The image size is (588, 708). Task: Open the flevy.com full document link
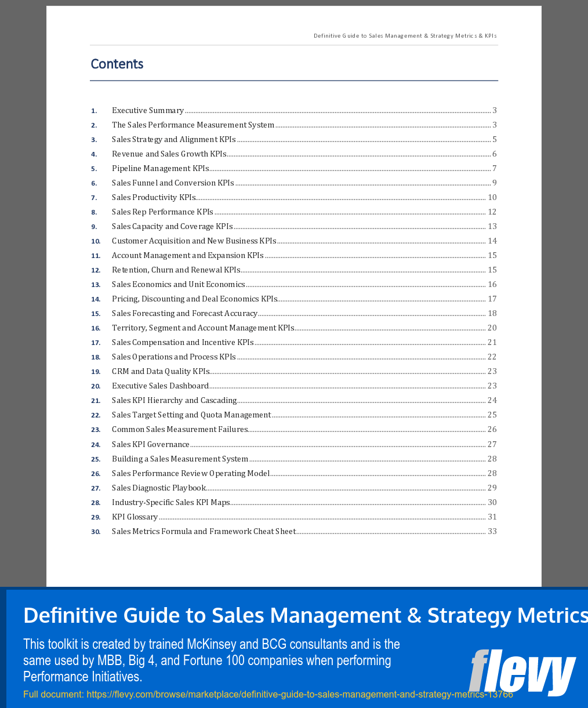pos(268,694)
